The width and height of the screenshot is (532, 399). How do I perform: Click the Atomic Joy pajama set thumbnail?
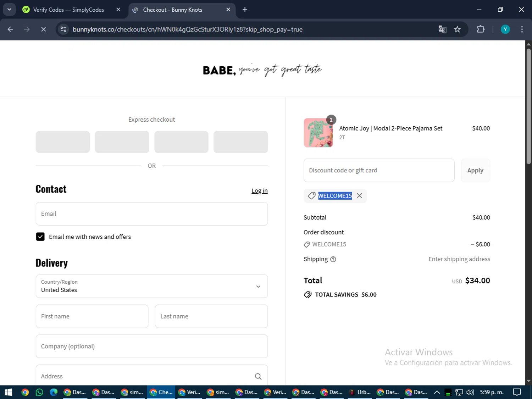(318, 133)
